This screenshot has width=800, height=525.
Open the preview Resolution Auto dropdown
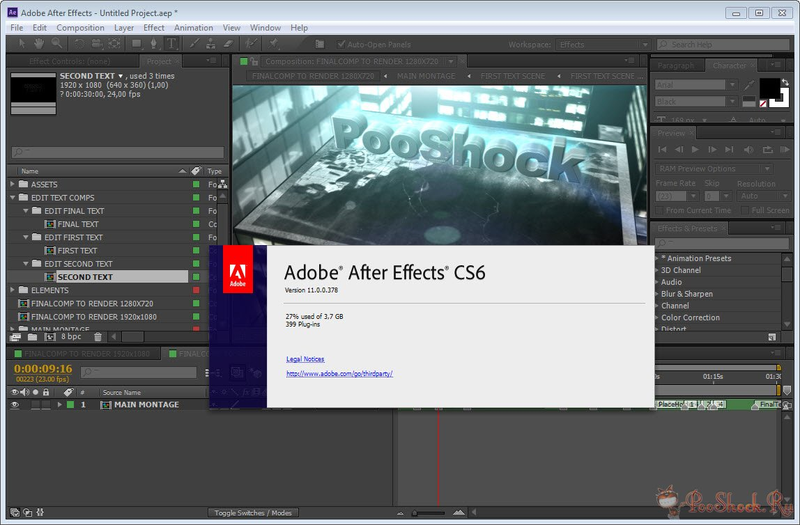pyautogui.click(x=763, y=196)
